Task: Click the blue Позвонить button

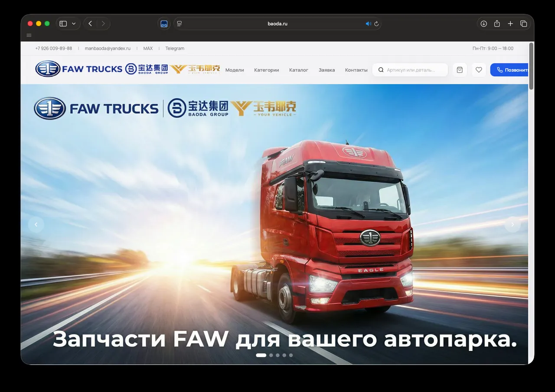Action: click(x=510, y=70)
